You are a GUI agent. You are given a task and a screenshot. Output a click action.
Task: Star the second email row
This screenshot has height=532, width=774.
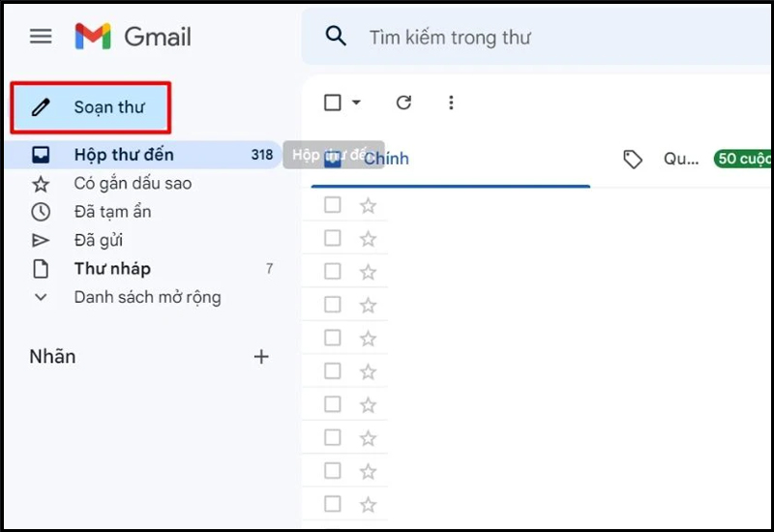369,239
